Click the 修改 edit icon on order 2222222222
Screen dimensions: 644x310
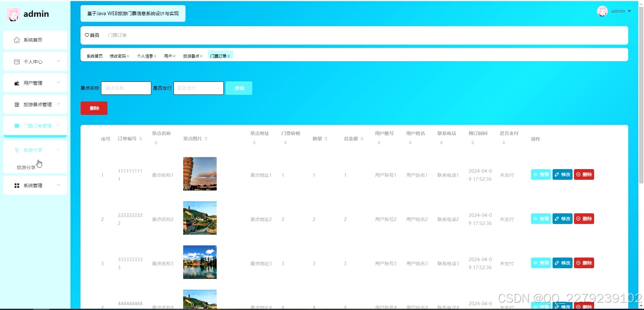[556, 218]
